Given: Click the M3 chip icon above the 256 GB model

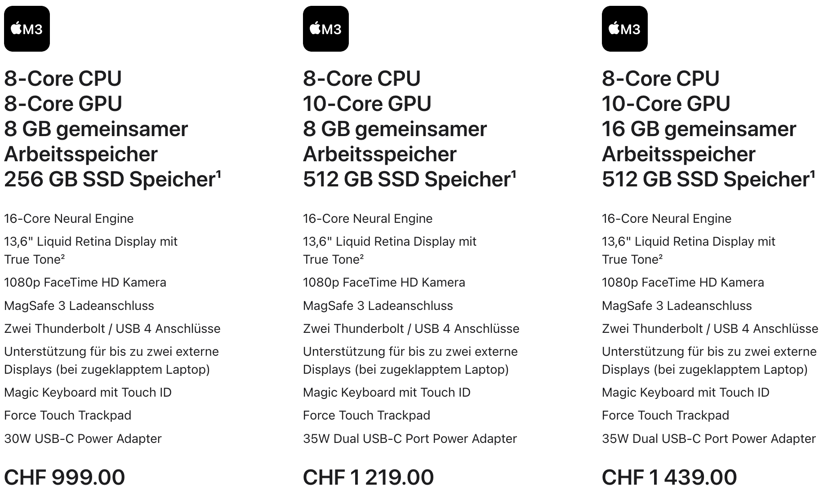Looking at the screenshot, I should [x=27, y=29].
